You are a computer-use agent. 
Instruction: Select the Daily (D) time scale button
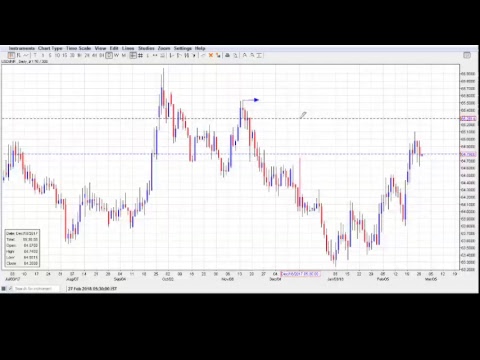point(109,55)
